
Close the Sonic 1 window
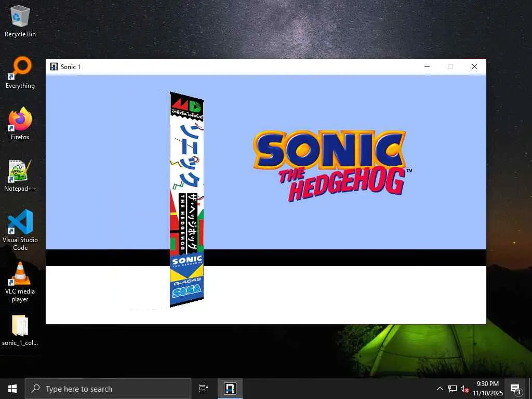coord(474,66)
